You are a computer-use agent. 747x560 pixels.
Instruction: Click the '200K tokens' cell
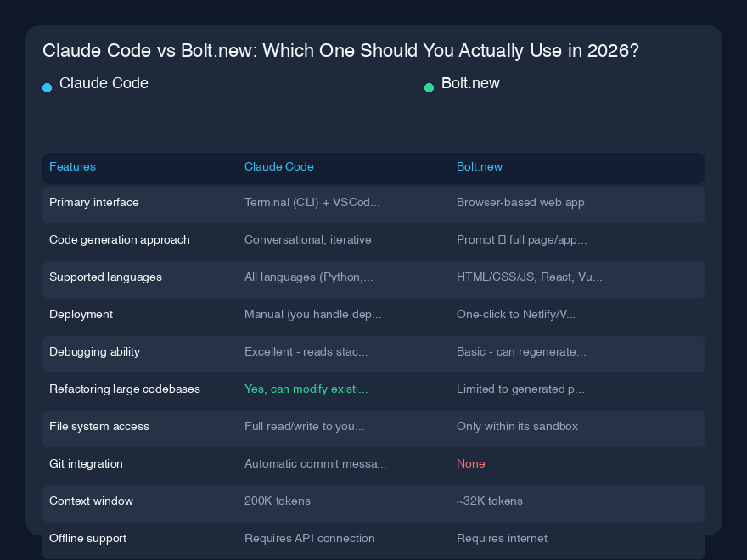pyautogui.click(x=278, y=501)
